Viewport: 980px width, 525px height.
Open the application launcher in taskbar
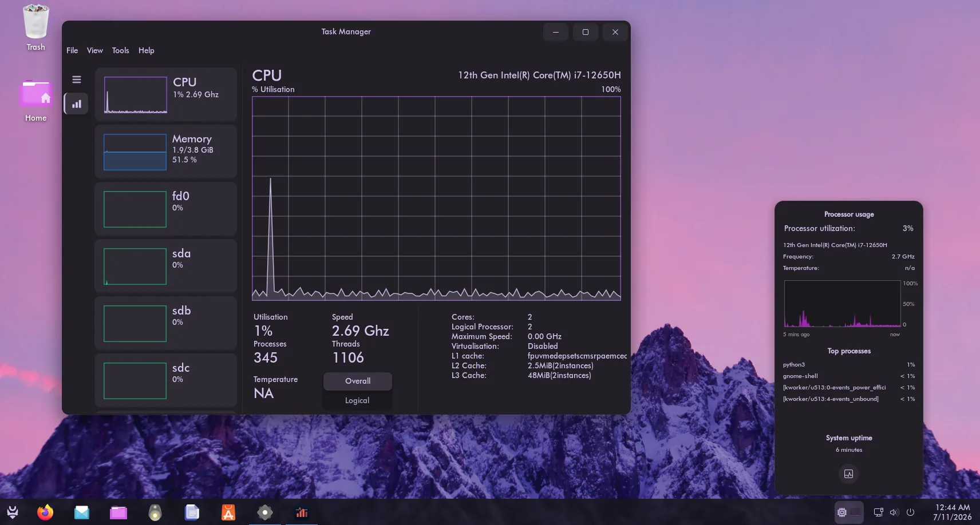tap(13, 512)
